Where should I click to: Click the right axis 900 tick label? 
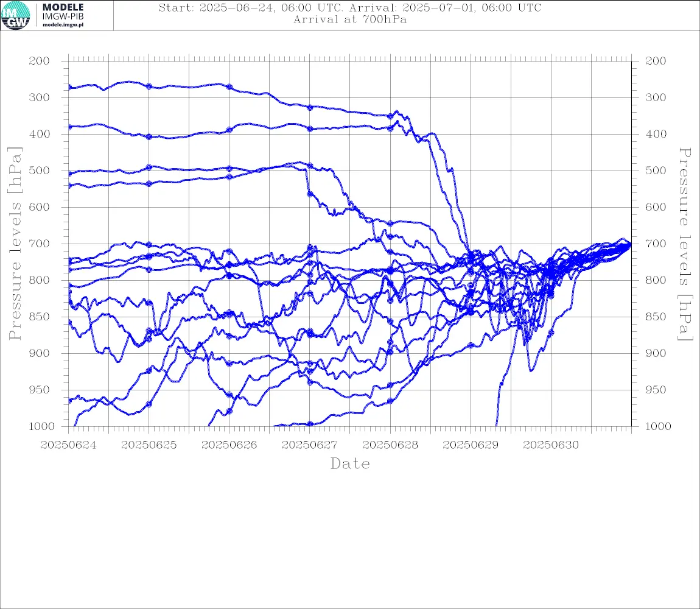656,353
